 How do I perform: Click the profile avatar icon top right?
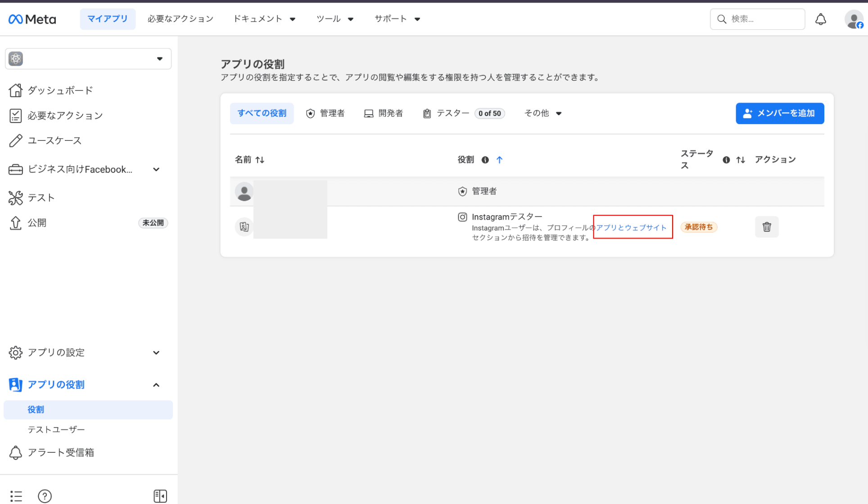click(x=853, y=19)
